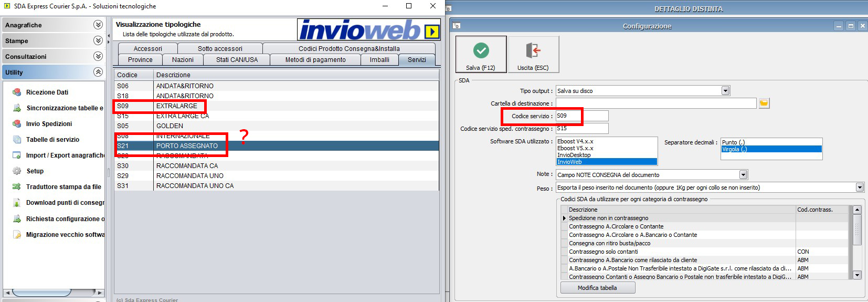This screenshot has width=868, height=302.
Task: Select the S30 RACCOMANDATA CA row
Action: click(x=277, y=165)
